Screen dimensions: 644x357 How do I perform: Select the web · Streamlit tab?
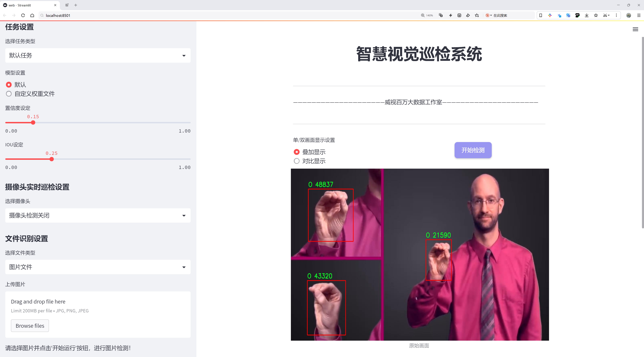point(30,5)
